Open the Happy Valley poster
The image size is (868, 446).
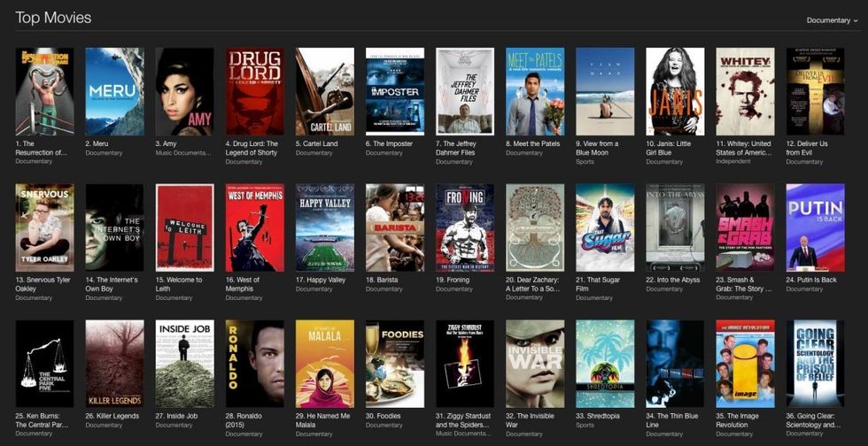[325, 228]
